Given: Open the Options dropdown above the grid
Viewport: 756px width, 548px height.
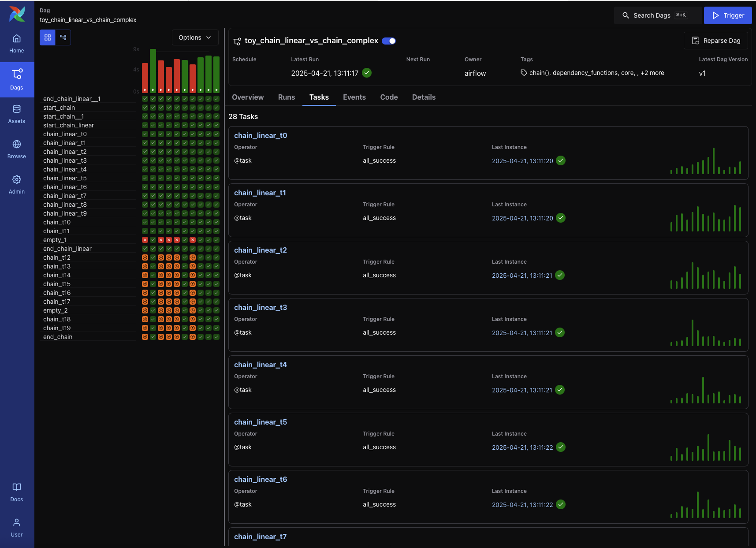Looking at the screenshot, I should click(195, 37).
